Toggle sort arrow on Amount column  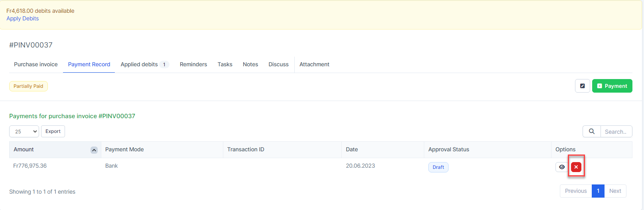click(94, 150)
